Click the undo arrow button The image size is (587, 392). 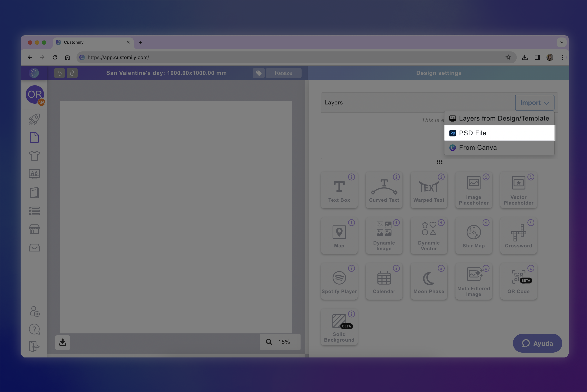59,73
